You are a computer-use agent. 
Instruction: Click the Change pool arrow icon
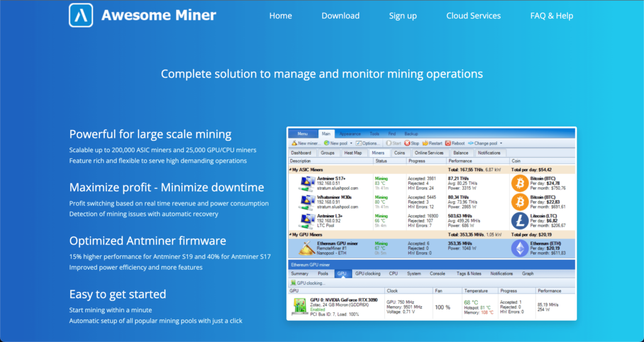[470, 143]
